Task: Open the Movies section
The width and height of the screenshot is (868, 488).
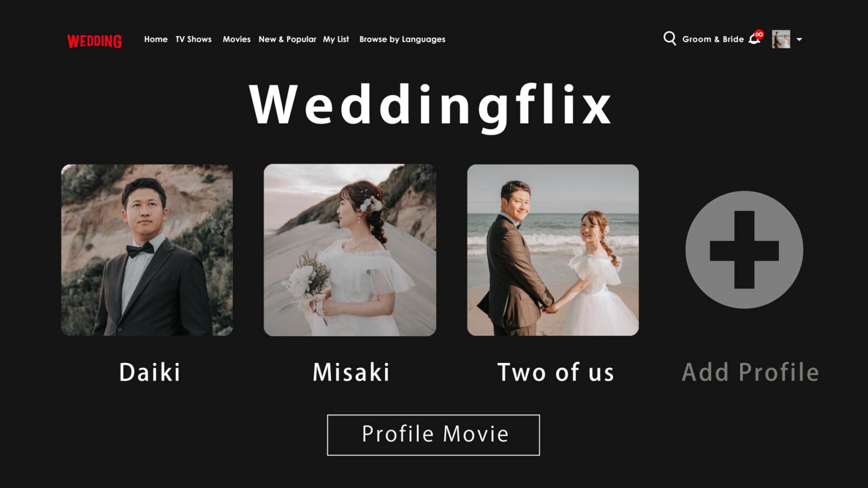Action: [237, 39]
